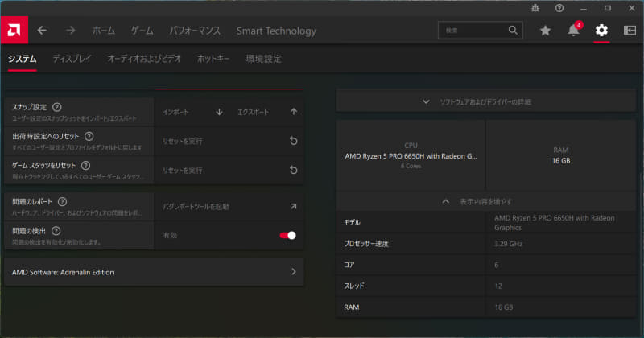Open the help question mark in title bar
The width and height of the screenshot is (644, 338).
click(x=559, y=8)
